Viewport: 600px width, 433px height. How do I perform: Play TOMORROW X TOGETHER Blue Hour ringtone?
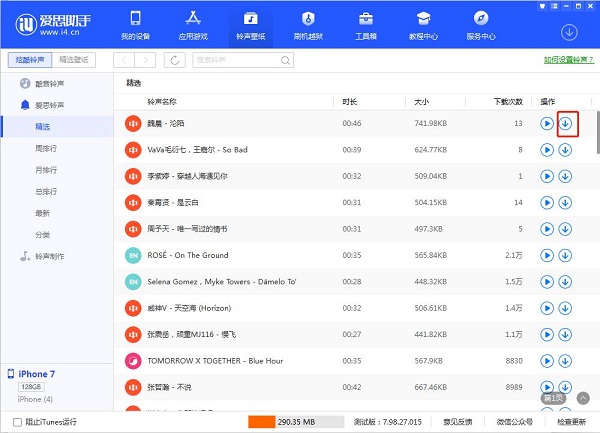[547, 360]
